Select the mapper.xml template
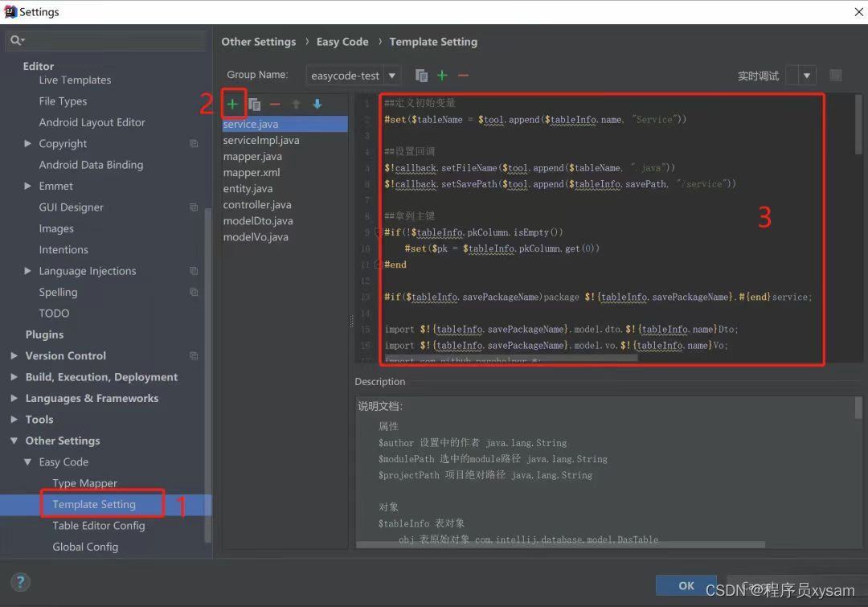 point(252,172)
